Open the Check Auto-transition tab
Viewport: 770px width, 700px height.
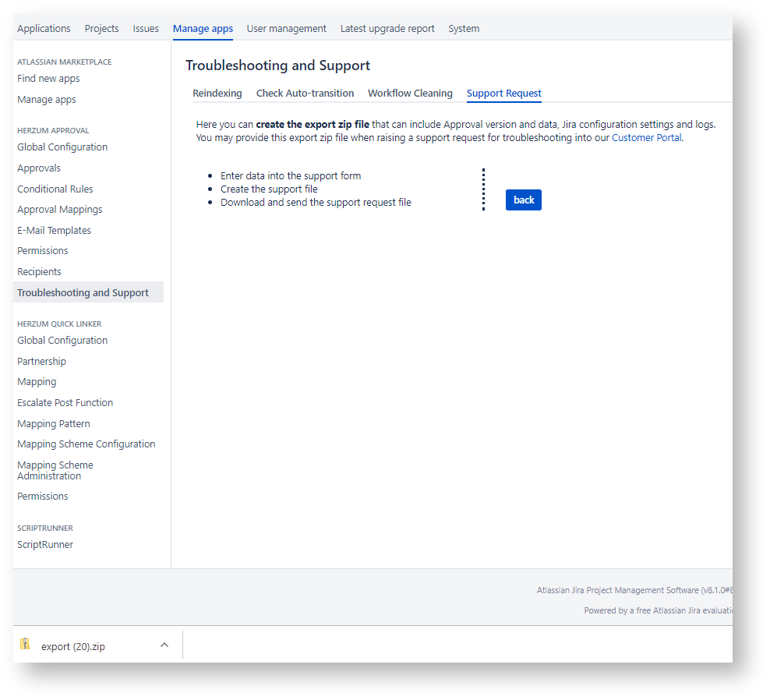coord(305,94)
